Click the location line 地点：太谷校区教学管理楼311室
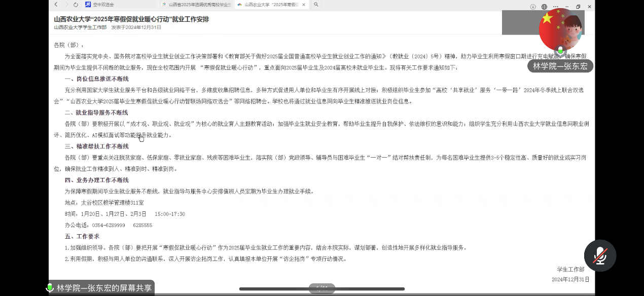Screen dimensions: 644x296 (104, 202)
